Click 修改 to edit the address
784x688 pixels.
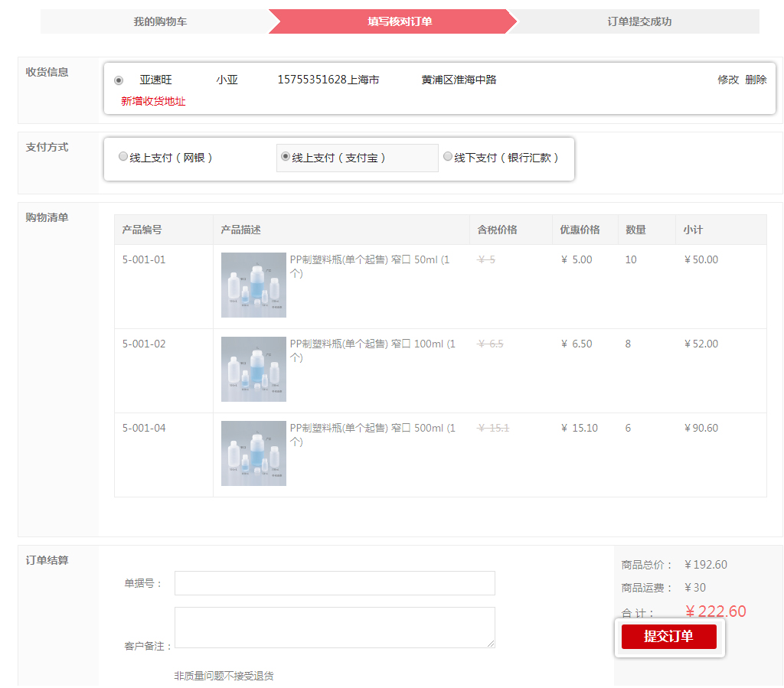pyautogui.click(x=727, y=80)
